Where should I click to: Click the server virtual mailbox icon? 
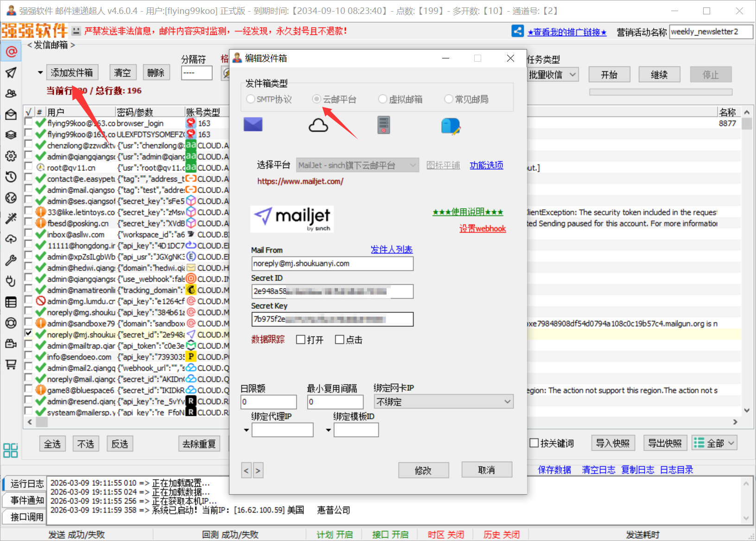[x=383, y=125]
